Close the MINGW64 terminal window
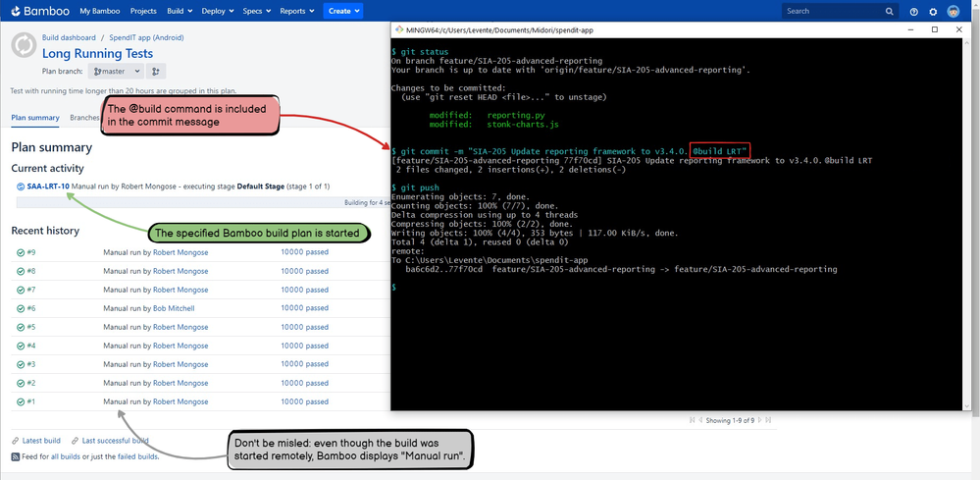Viewport: 980px width, 480px height. (958, 29)
